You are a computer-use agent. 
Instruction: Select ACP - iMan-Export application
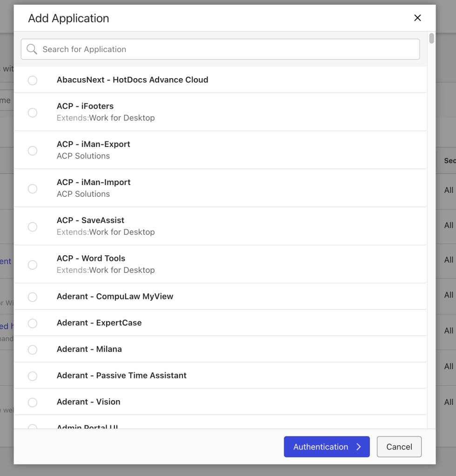click(x=33, y=151)
